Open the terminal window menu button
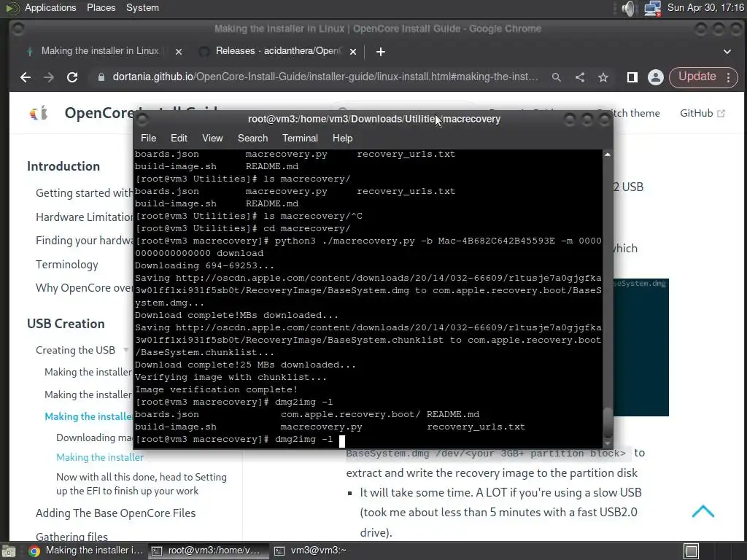The height and width of the screenshot is (560, 747). 142,119
